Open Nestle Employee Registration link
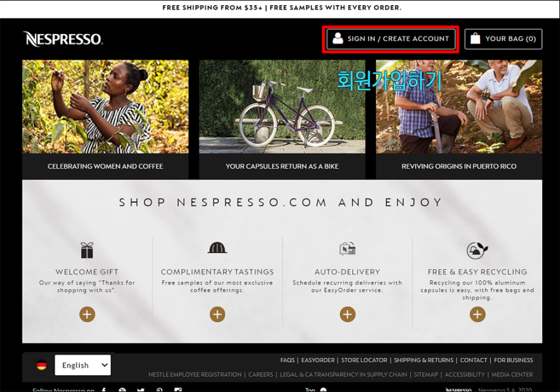The height and width of the screenshot is (392, 560). pyautogui.click(x=195, y=375)
